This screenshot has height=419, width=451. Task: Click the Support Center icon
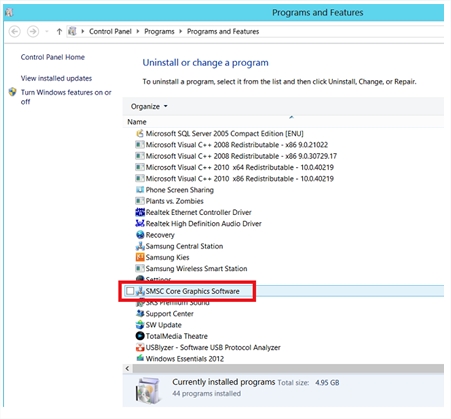[140, 313]
